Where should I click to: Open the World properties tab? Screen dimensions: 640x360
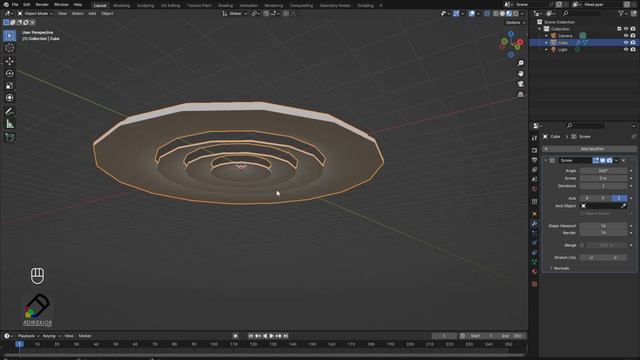(x=534, y=189)
